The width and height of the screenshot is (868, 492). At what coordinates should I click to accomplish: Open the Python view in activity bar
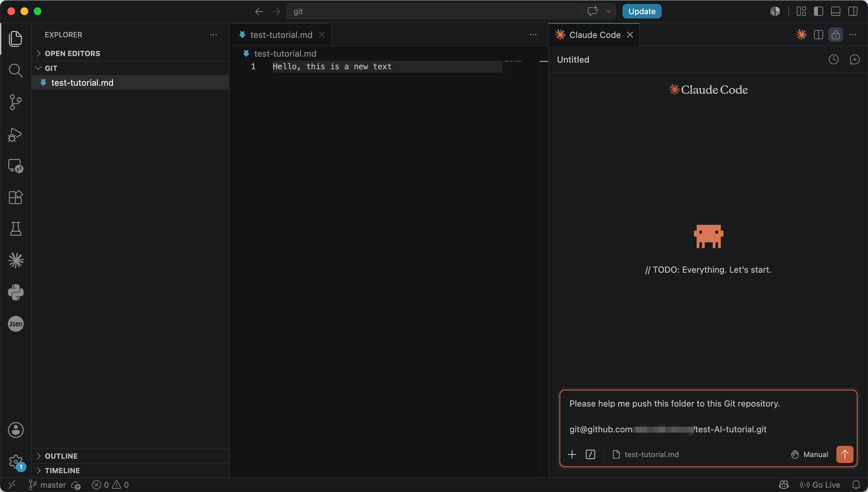15,292
